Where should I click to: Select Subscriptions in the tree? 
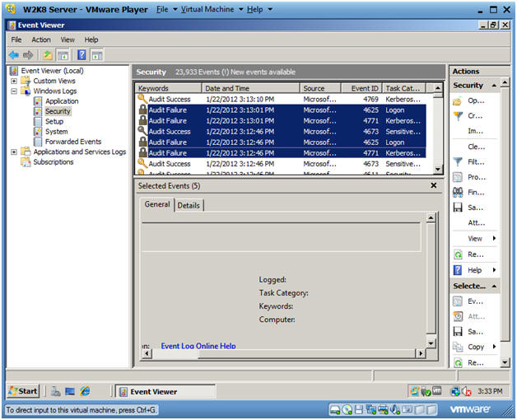point(53,162)
